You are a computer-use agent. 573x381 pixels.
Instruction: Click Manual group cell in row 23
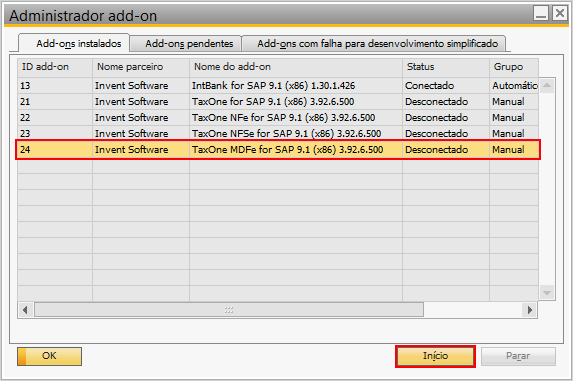click(x=513, y=134)
